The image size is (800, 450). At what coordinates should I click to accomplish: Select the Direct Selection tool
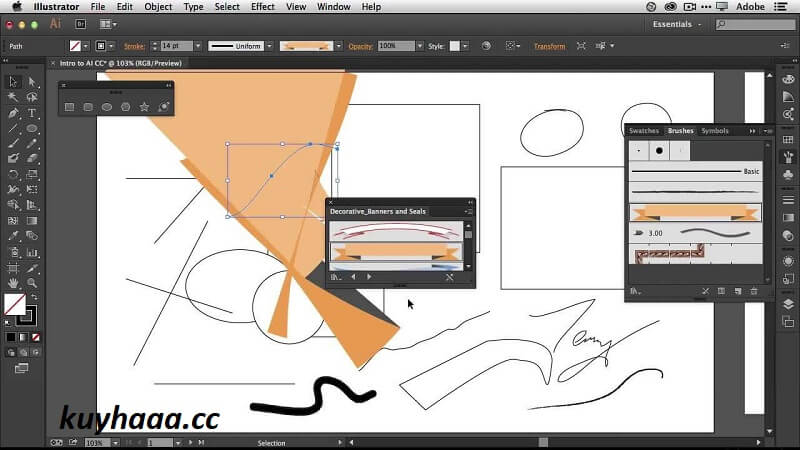(x=32, y=82)
